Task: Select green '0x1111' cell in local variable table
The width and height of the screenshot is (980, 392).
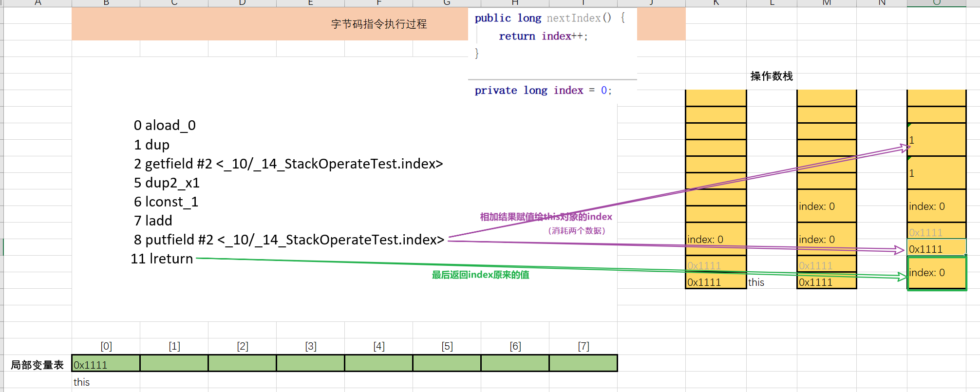Action: (x=106, y=363)
